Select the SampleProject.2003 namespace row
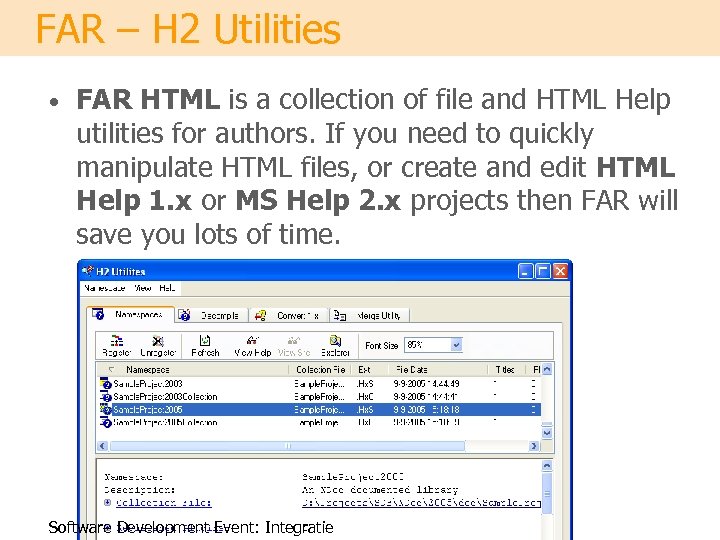The width and height of the screenshot is (720, 540). (x=319, y=383)
